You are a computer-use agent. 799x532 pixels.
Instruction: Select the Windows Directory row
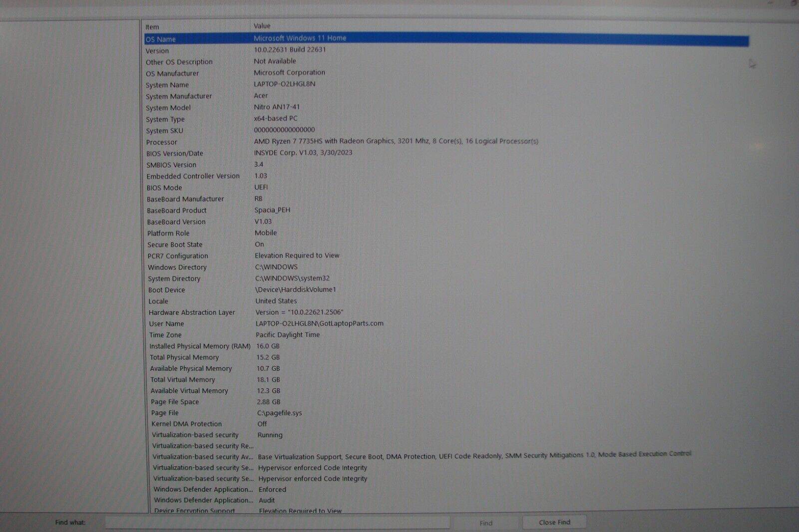(x=177, y=267)
